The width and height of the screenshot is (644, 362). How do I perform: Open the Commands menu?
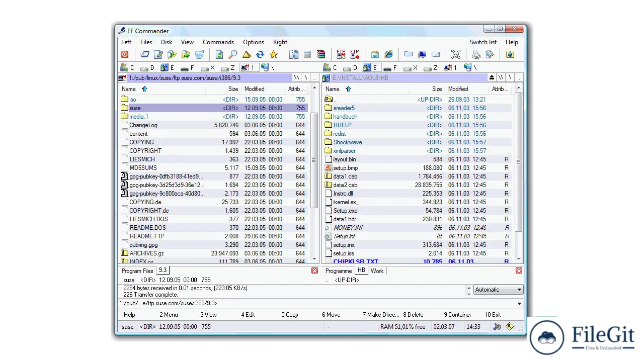pos(218,42)
